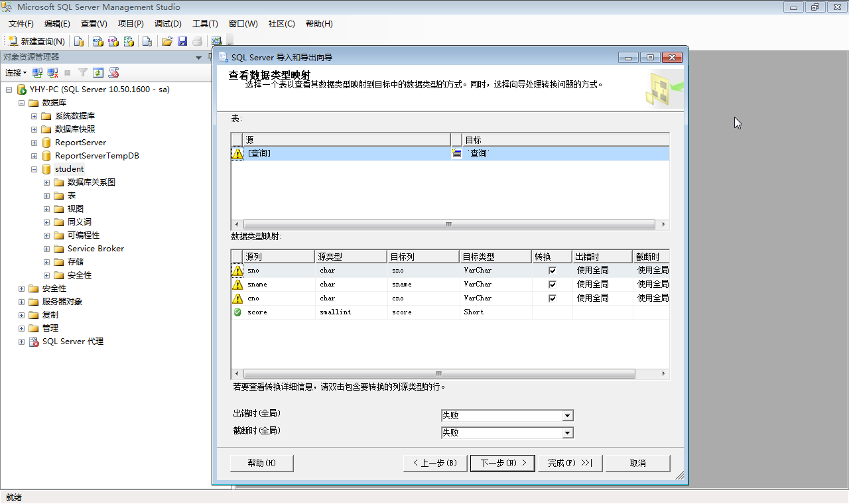The image size is (849, 504).
Task: Select the student database icon
Action: (x=46, y=169)
